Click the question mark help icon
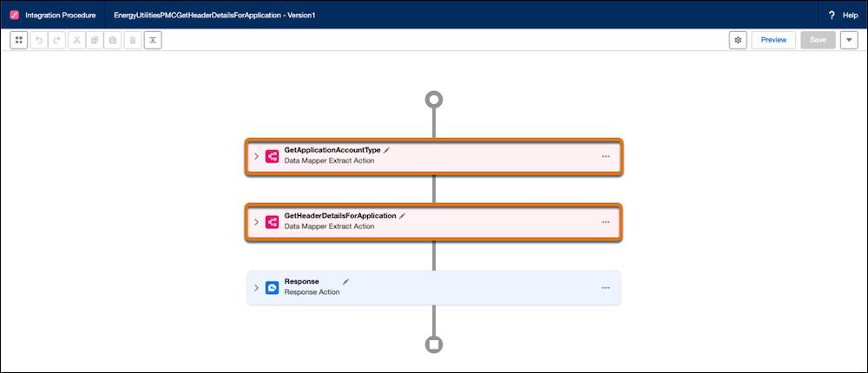 [832, 16]
